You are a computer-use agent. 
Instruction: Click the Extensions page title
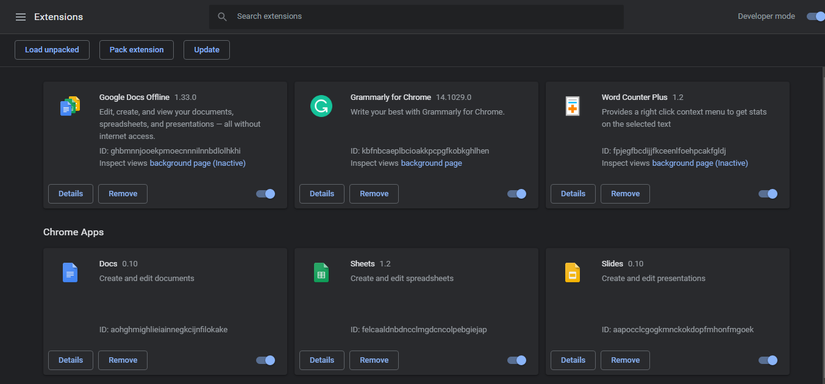pyautogui.click(x=58, y=17)
